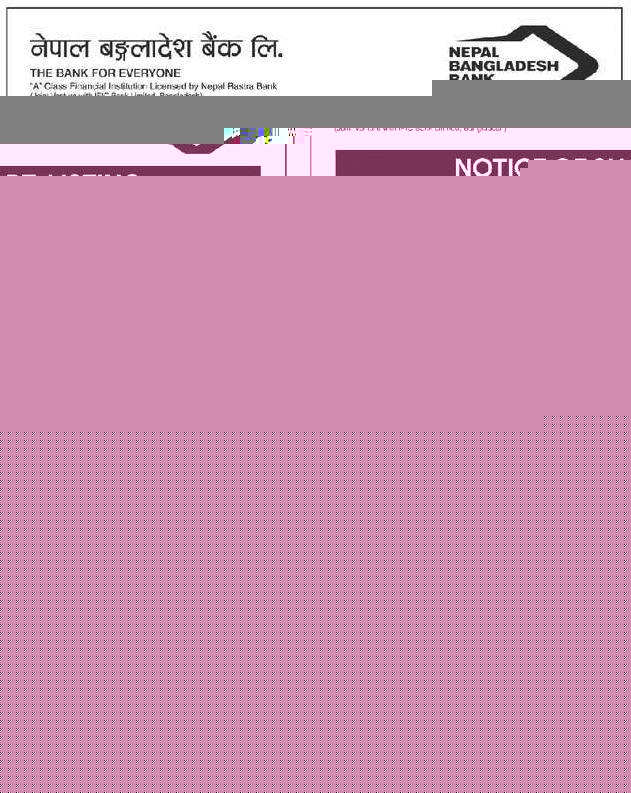Image resolution: width=631 pixels, height=793 pixels.
Task: Click the 'BANGLADESH' word in the logo
Action: 502,65
